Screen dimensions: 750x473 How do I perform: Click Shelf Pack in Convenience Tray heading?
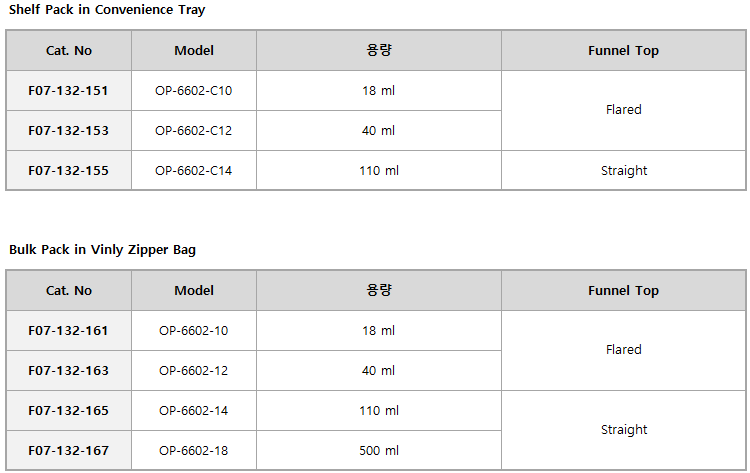point(107,10)
